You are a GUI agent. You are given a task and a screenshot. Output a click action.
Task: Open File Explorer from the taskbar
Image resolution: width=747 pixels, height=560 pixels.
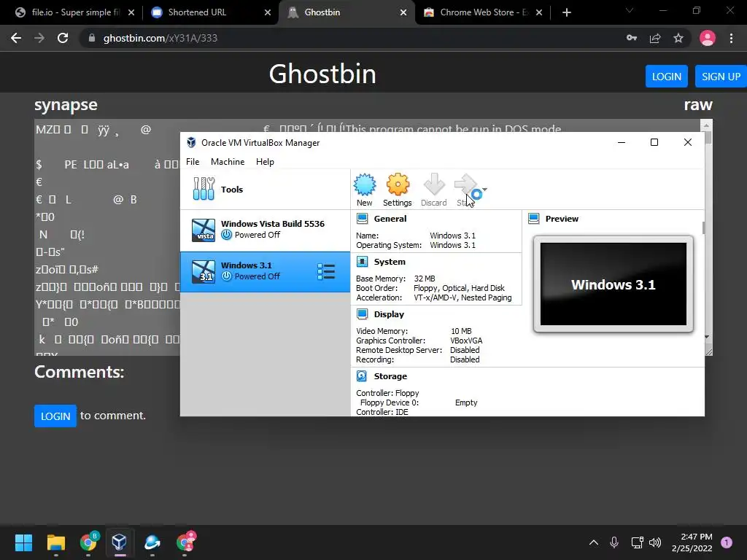[x=55, y=542]
